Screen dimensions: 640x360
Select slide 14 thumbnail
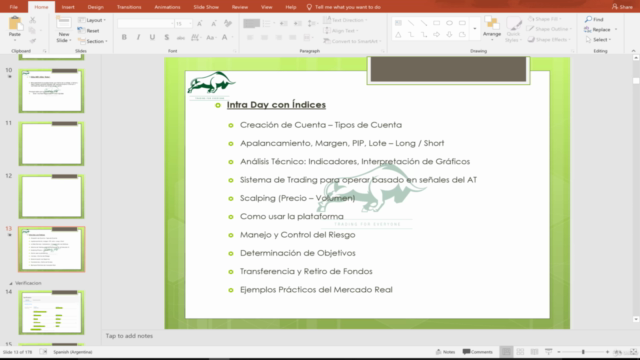coord(51,313)
